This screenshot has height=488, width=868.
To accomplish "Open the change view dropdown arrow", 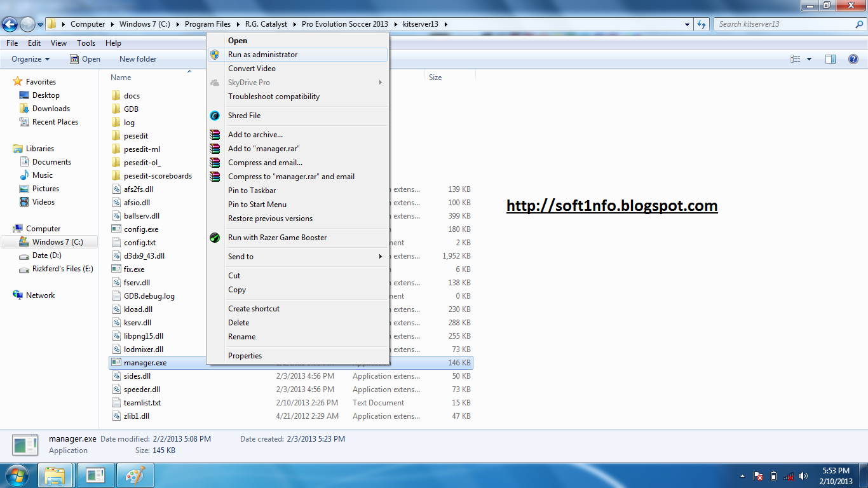I will pos(809,59).
